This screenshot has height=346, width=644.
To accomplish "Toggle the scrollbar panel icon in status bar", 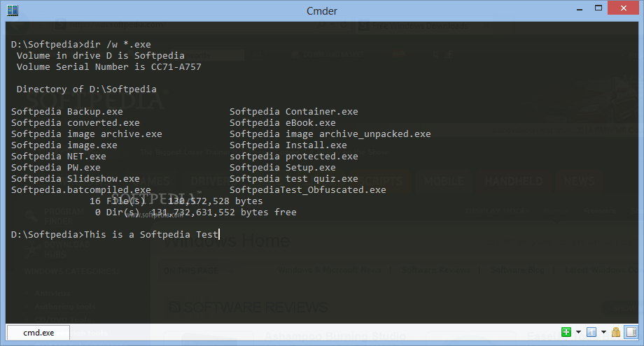I will pos(631,332).
